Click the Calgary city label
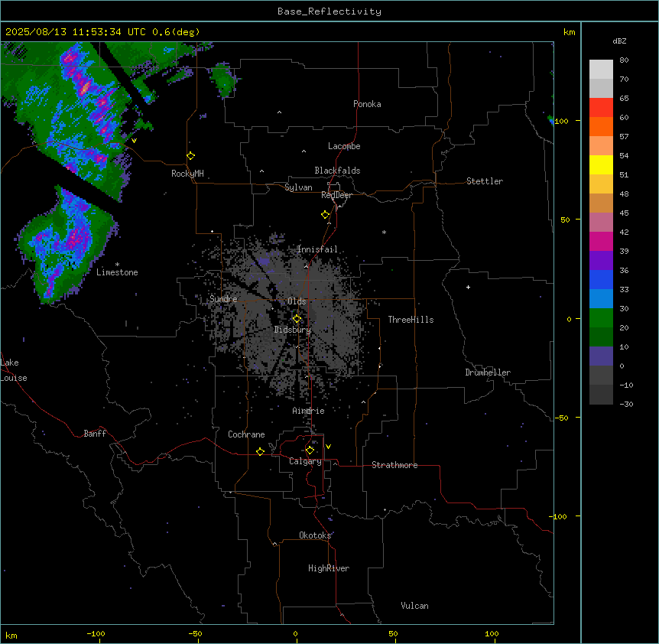Viewport: 659px width, 644px height. (x=306, y=461)
